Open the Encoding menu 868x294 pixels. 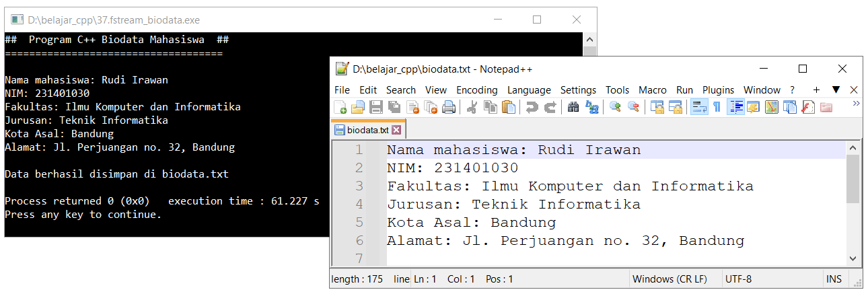[x=477, y=90]
